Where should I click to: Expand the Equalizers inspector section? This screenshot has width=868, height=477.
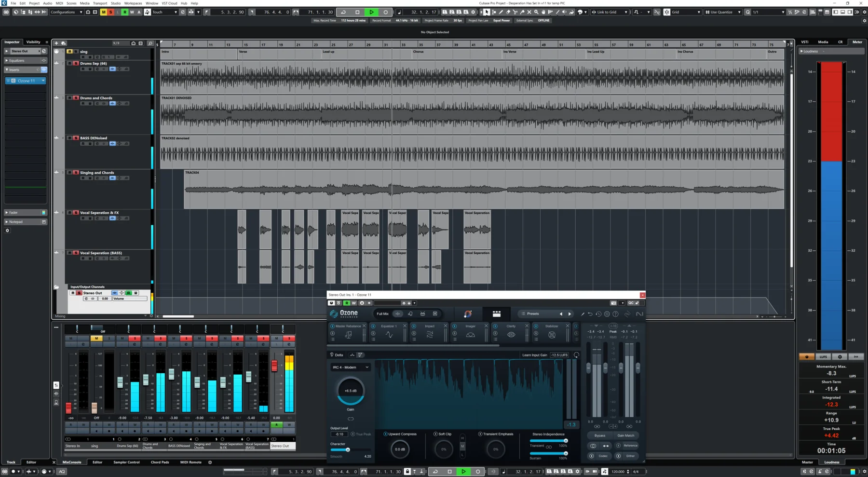(26, 60)
